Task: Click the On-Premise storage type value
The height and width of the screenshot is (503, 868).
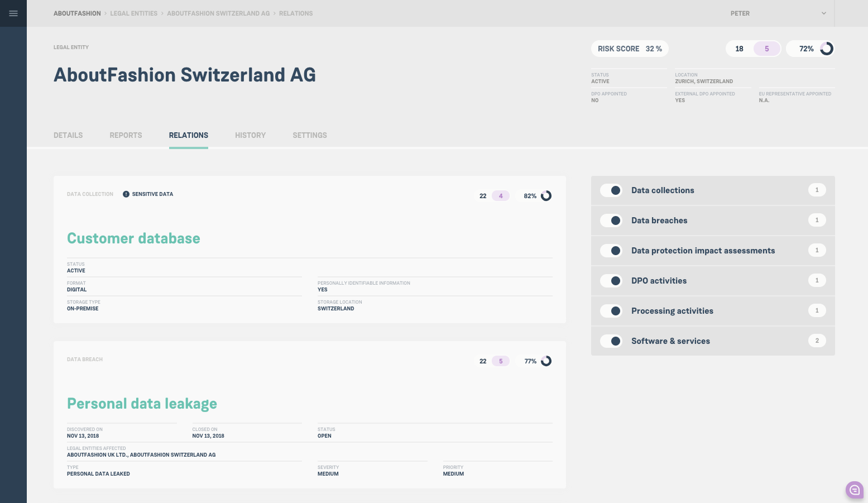Action: point(83,309)
